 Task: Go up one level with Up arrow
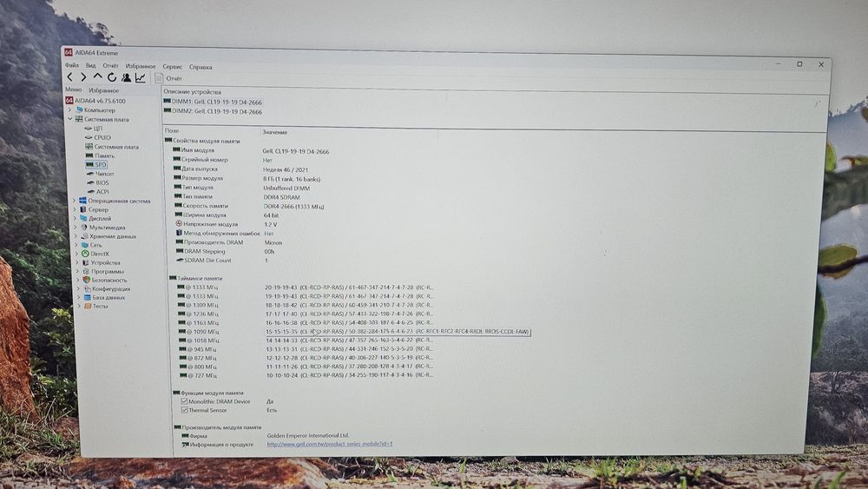[x=97, y=77]
